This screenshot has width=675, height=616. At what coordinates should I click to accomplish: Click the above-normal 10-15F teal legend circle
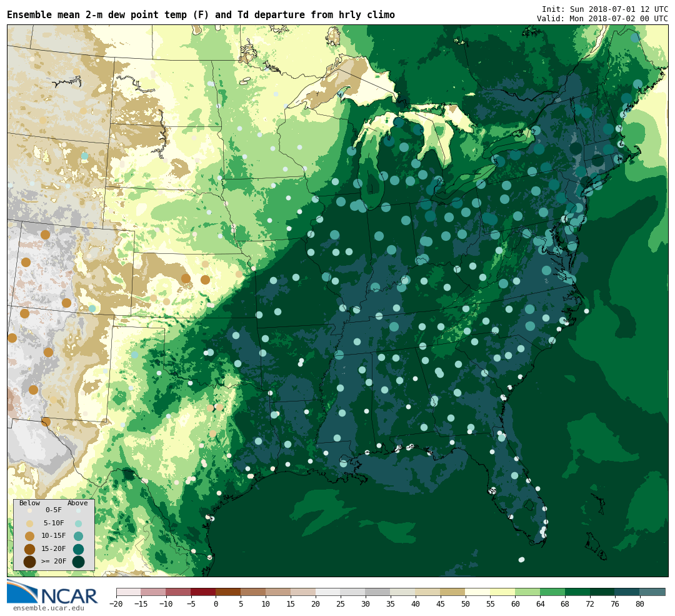tap(78, 536)
